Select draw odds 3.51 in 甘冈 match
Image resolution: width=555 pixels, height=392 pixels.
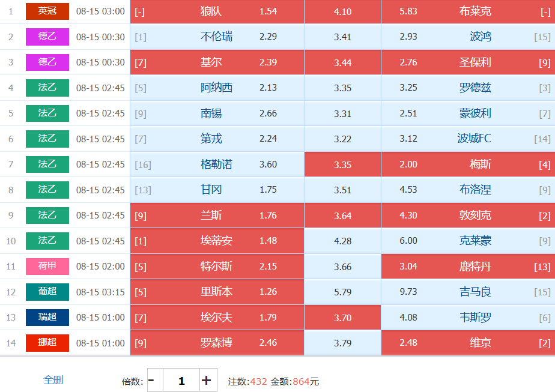[342, 190]
